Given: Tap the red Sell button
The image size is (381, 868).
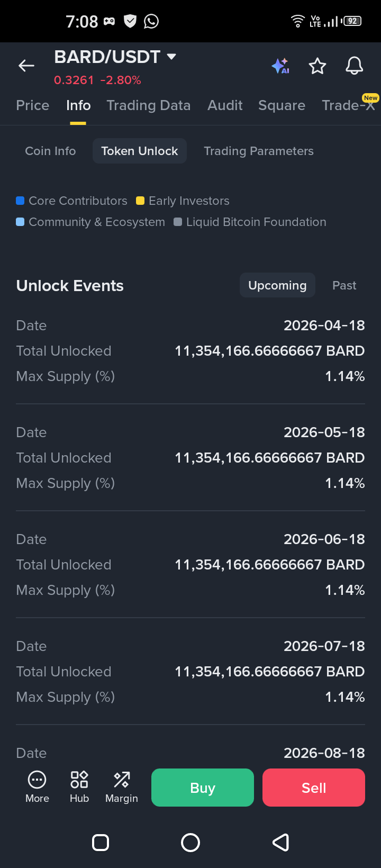Looking at the screenshot, I should 314,788.
